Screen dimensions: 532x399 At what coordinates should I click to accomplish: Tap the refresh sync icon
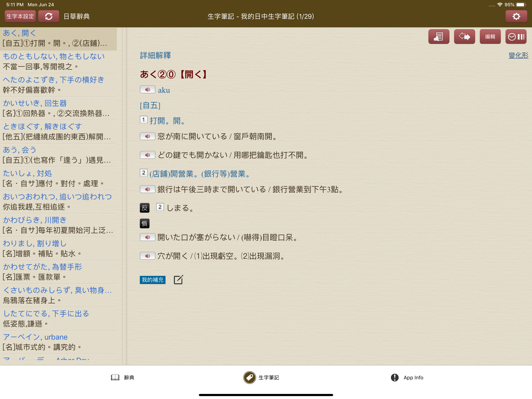pos(48,16)
